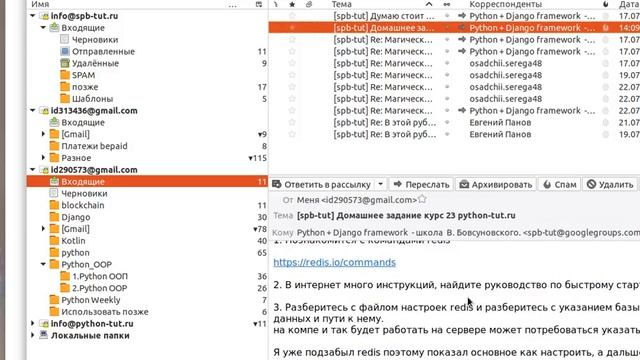The image size is (640, 360).
Task: Collapse the Python_OOP folder
Action: point(43,264)
